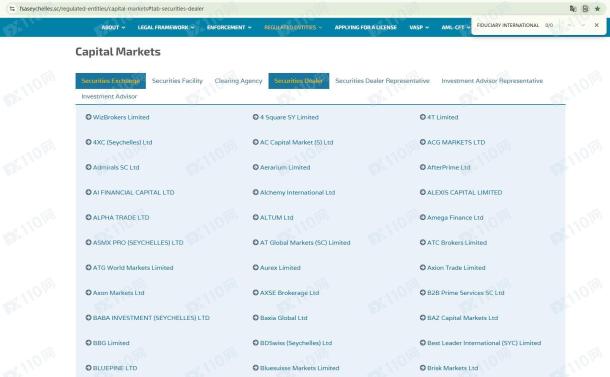Click the circle arrow icon beside 4XC (Seychelles) Ltd
Screen dimensions: 610x377
click(x=88, y=142)
